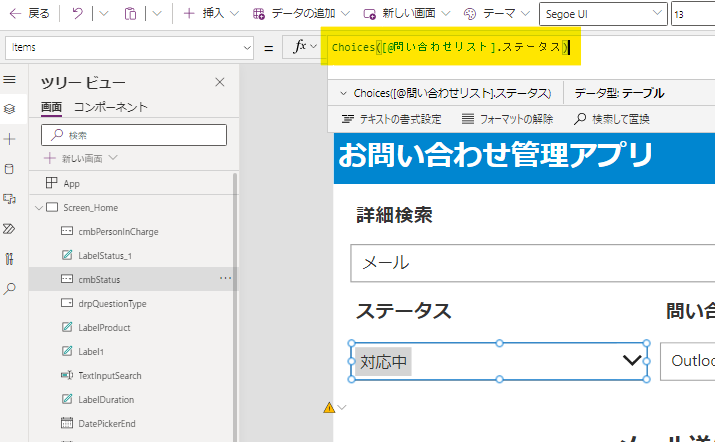
Task: Open the undo history dropdown arrow
Action: coord(104,14)
